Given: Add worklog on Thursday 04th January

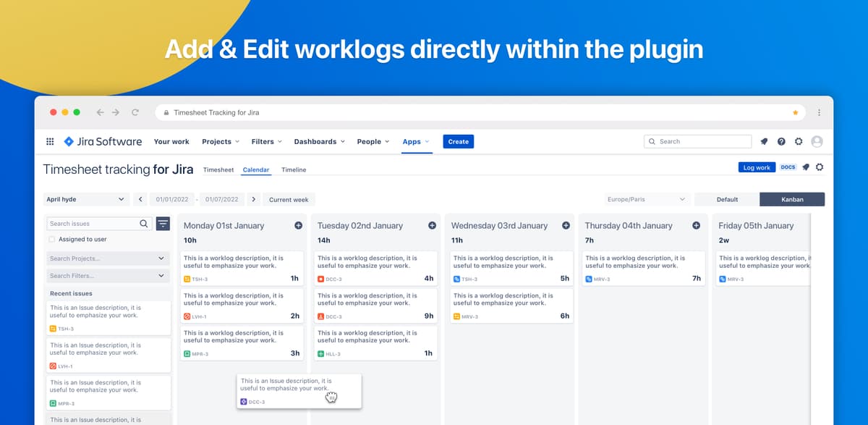Looking at the screenshot, I should pos(697,226).
